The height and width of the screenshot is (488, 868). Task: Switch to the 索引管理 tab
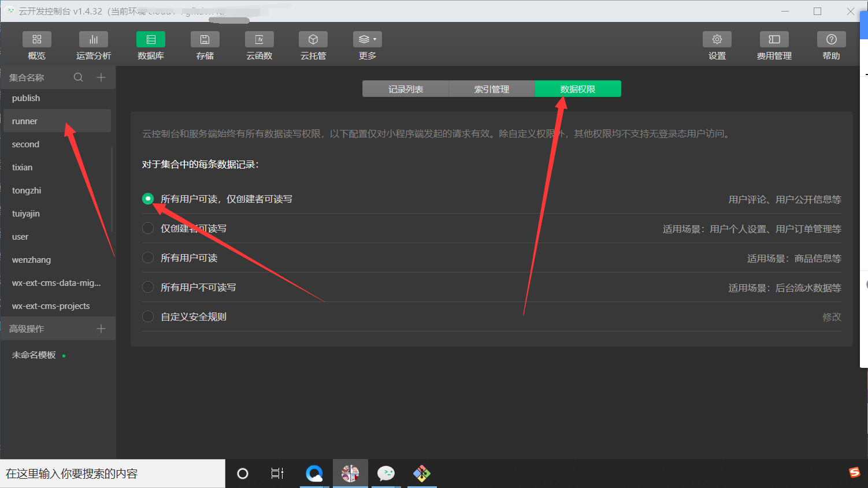pos(492,89)
